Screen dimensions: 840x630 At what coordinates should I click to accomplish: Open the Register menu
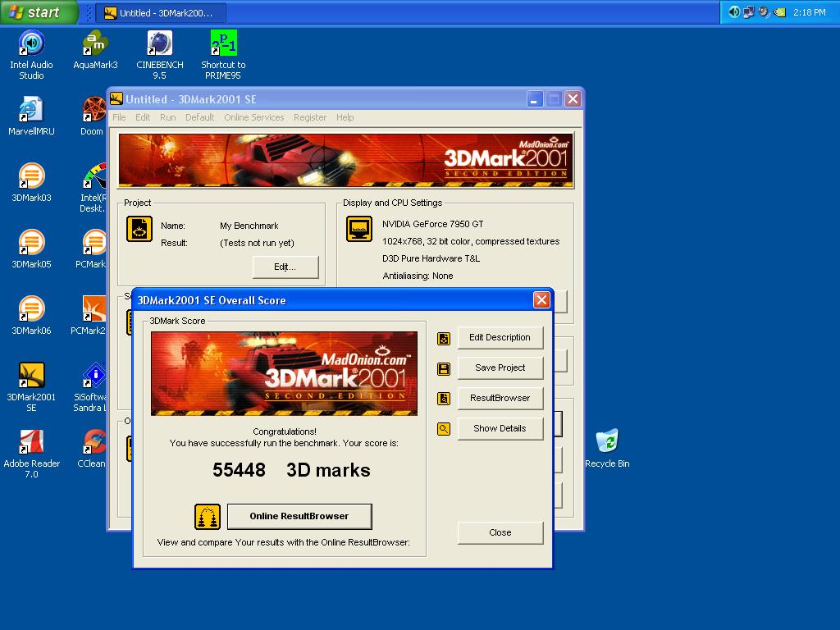click(309, 117)
